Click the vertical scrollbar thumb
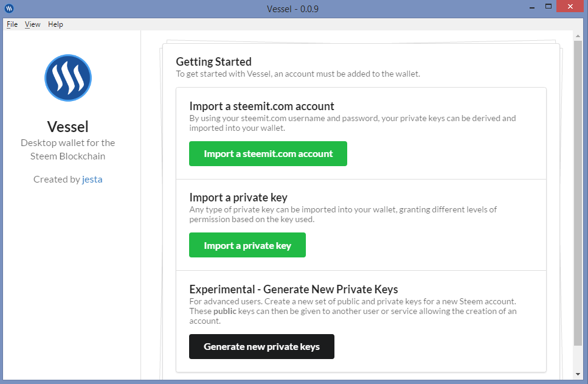Viewport: 588px width, 384px height. pyautogui.click(x=578, y=194)
